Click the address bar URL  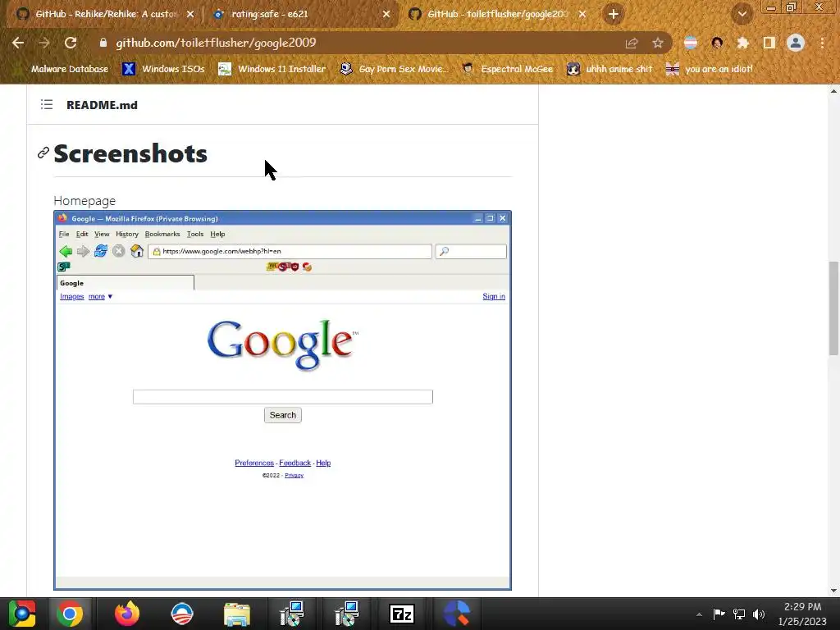click(216, 43)
